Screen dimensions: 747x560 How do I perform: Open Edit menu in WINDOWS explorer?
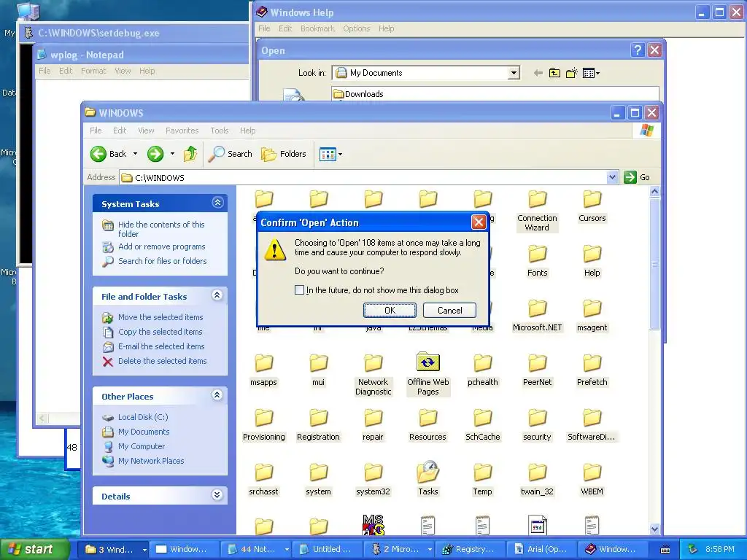click(120, 131)
